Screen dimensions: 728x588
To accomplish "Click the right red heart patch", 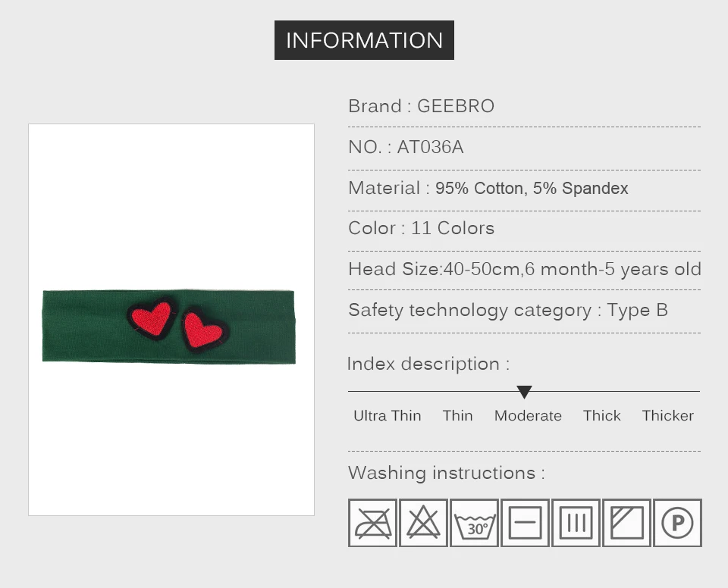I will click(203, 330).
